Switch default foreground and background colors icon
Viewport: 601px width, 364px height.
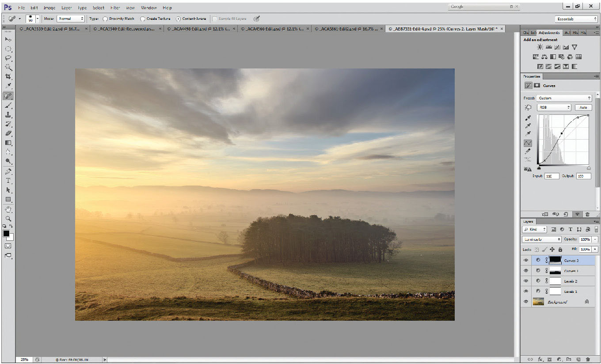[x=5, y=226]
